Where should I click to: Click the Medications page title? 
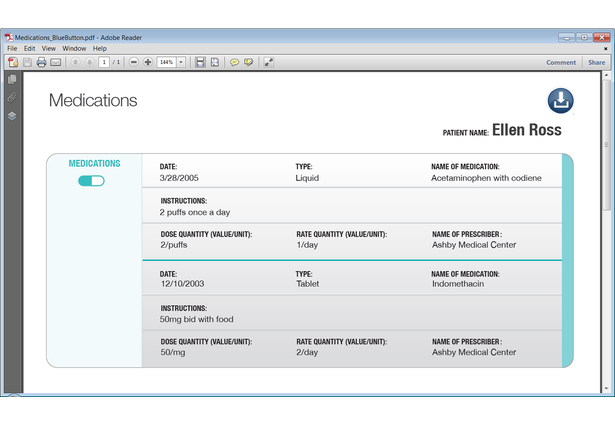click(x=93, y=100)
